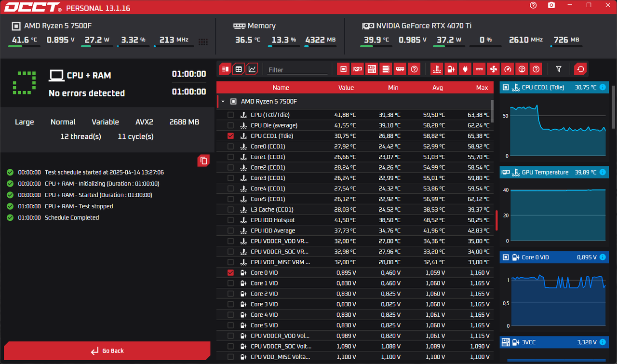The image size is (617, 364).
Task: Open info for the GPU Temperature graph
Action: pyautogui.click(x=603, y=172)
